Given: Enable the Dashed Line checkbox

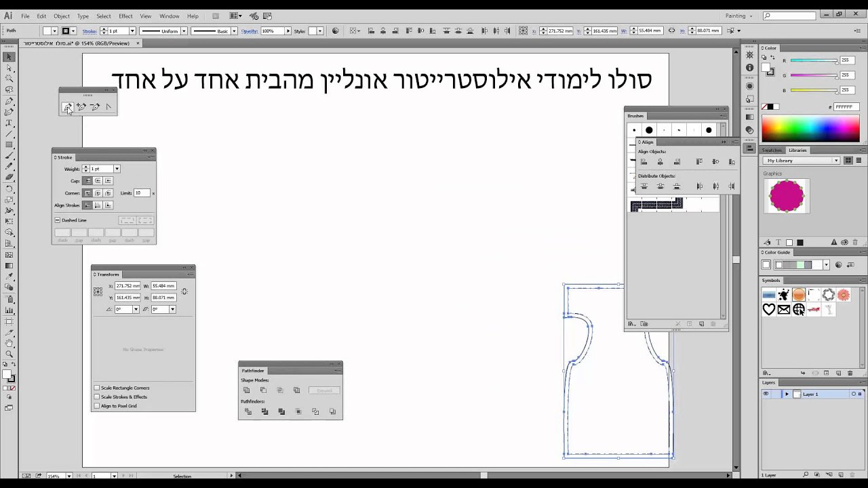Looking at the screenshot, I should point(58,220).
